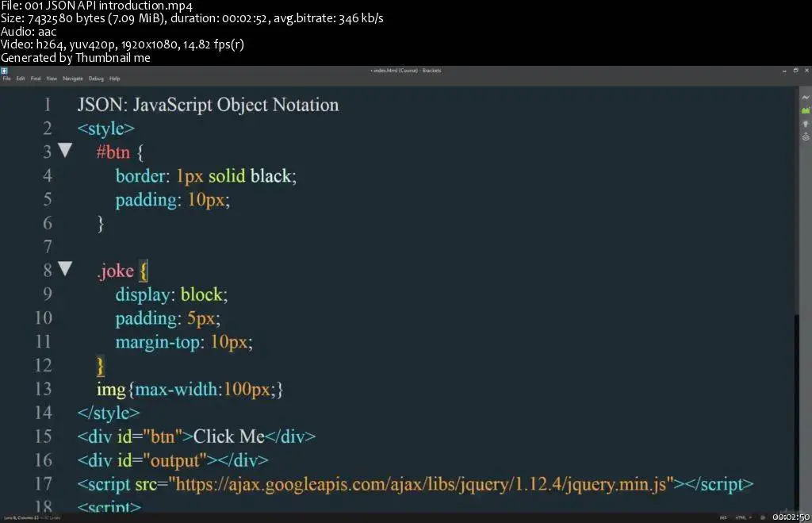Click the layered-stack icon in right sidebar

coord(806,137)
